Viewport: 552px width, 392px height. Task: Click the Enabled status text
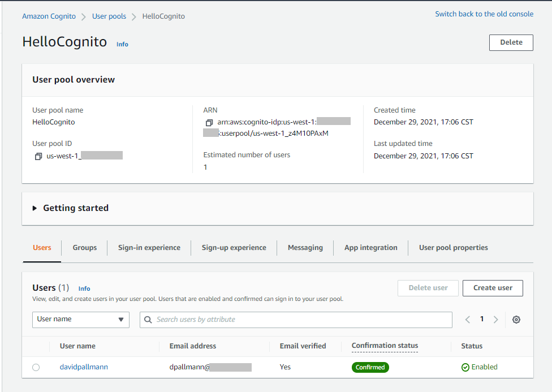pos(484,367)
